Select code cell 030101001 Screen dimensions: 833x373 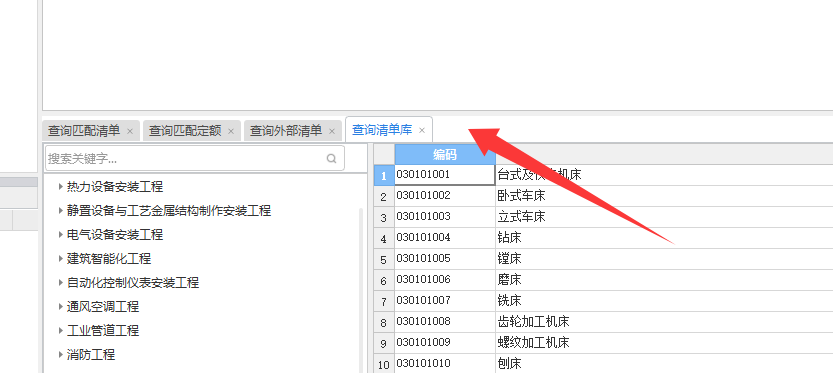point(445,174)
